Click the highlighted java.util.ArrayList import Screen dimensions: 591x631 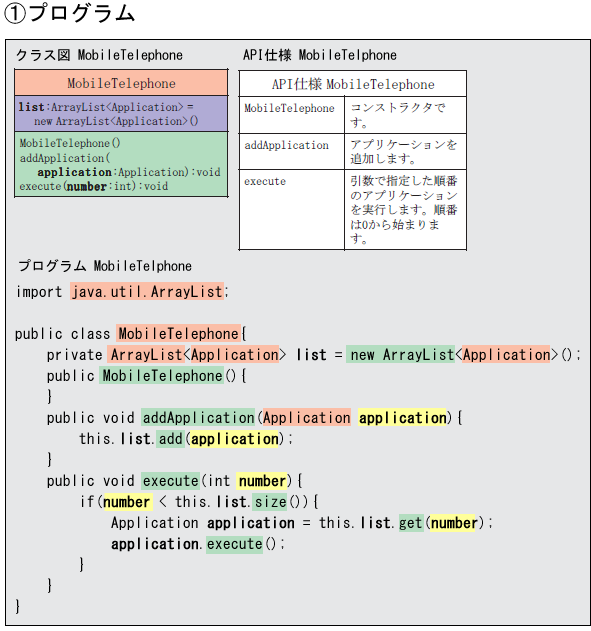tap(147, 291)
